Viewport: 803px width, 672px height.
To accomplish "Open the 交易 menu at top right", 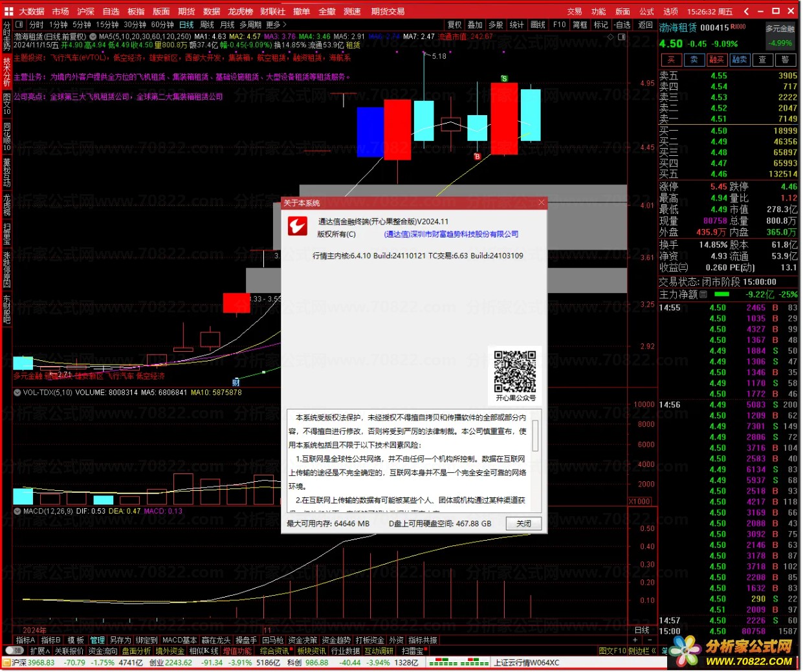I will 575,11.
